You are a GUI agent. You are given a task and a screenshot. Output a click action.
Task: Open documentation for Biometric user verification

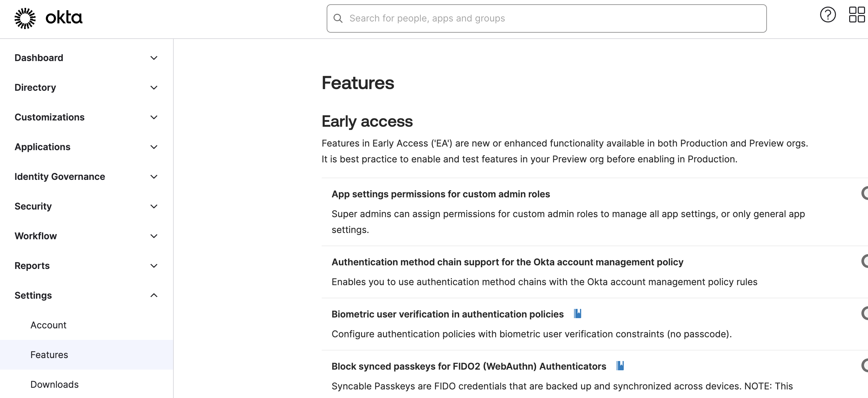[x=577, y=314]
